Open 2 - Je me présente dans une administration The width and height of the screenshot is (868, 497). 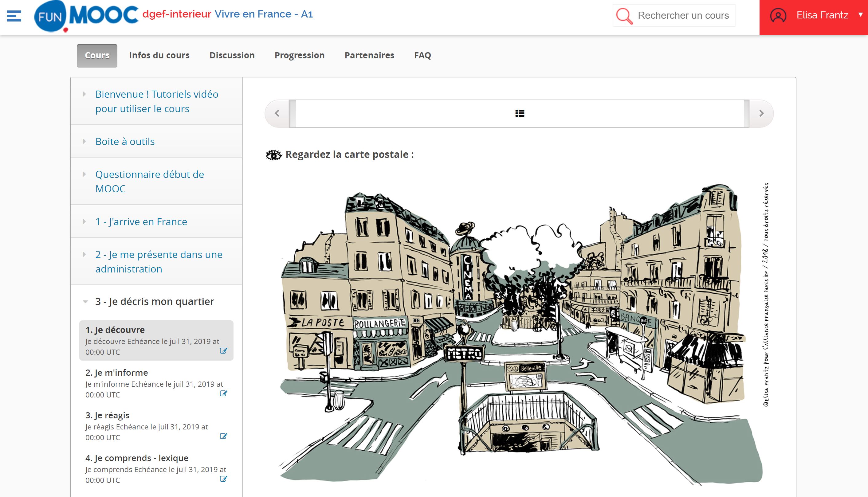(159, 262)
